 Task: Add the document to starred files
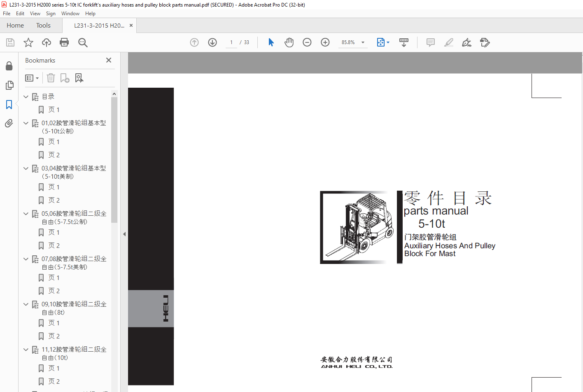28,42
